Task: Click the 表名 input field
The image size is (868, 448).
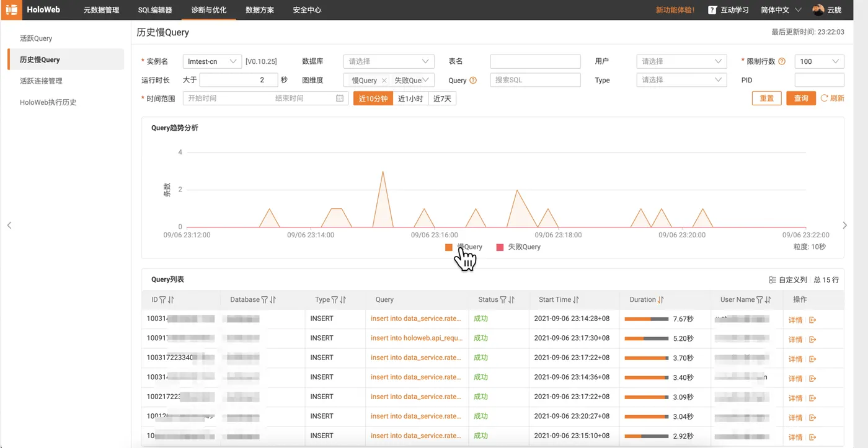Action: [x=535, y=61]
